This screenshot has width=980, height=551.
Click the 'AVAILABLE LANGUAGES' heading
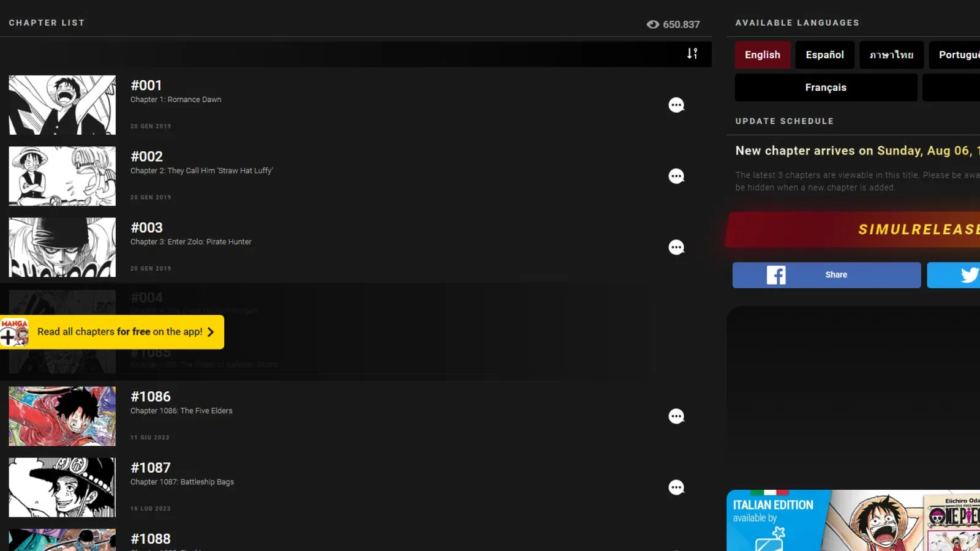click(x=797, y=23)
